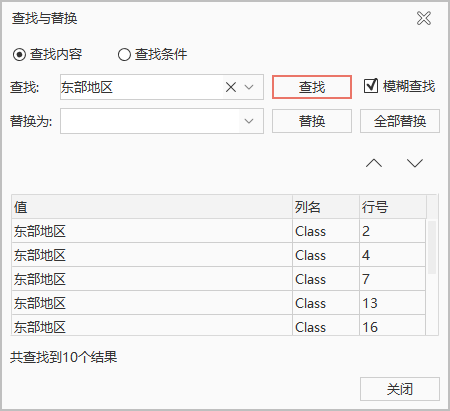Expand the 查找 history dropdown arrow
The image size is (450, 411).
pos(249,87)
